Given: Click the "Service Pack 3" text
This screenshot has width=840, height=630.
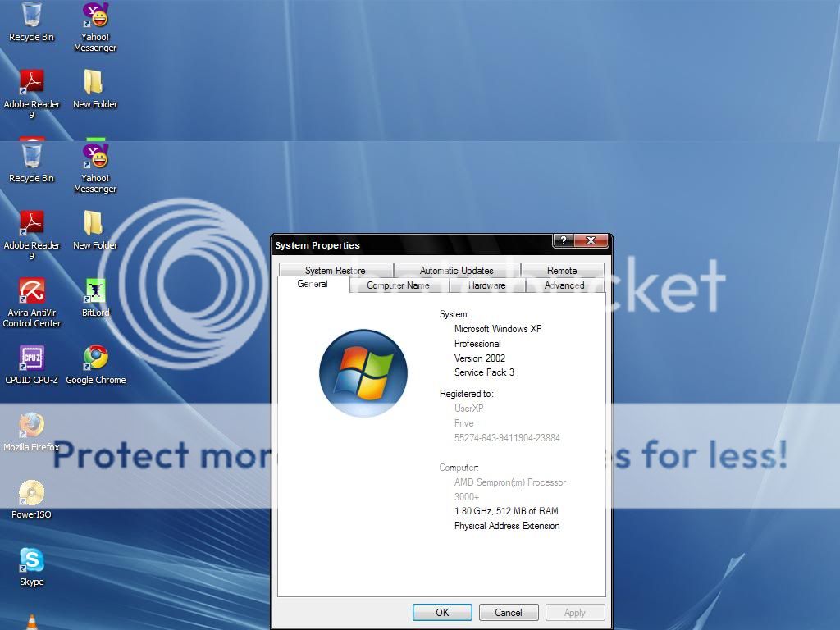Looking at the screenshot, I should 484,372.
